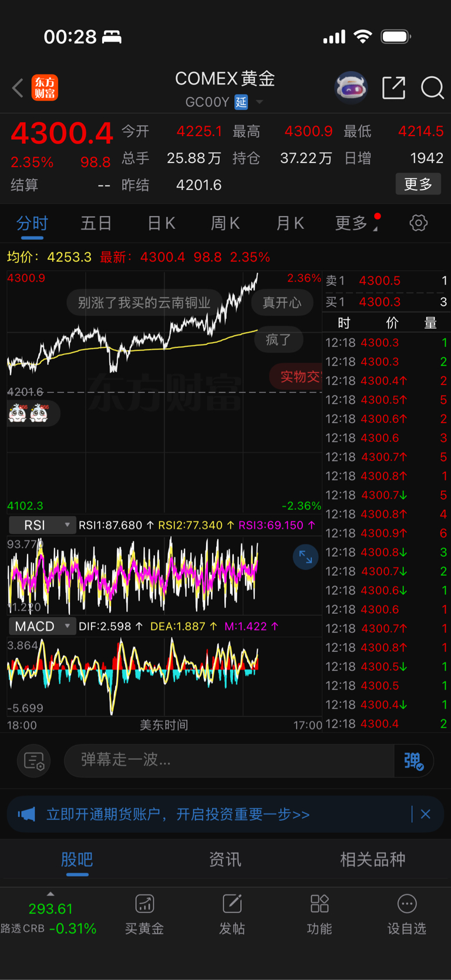The width and height of the screenshot is (451, 980).
Task: Tap the megaphone announcement icon
Action: [26, 815]
